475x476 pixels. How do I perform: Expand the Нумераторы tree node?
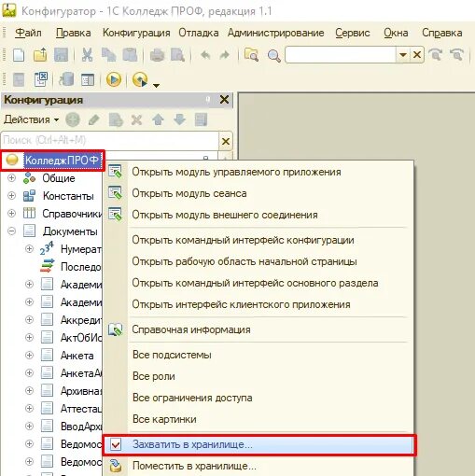click(x=29, y=248)
